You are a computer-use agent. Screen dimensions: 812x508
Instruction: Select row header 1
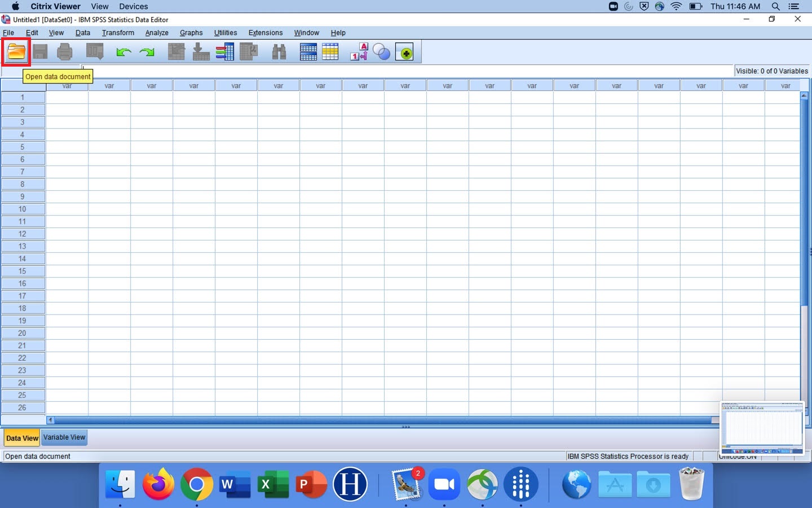23,97
